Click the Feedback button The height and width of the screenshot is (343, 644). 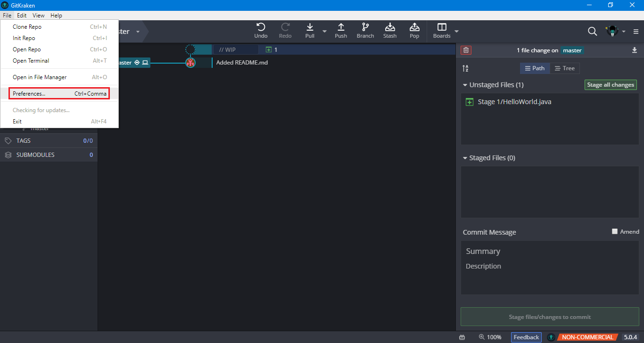pos(526,337)
